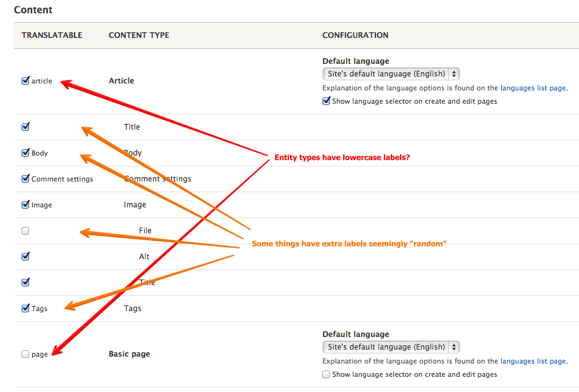Screen dimensions: 579x392
Task: Click the Content type column header
Action: 139,35
